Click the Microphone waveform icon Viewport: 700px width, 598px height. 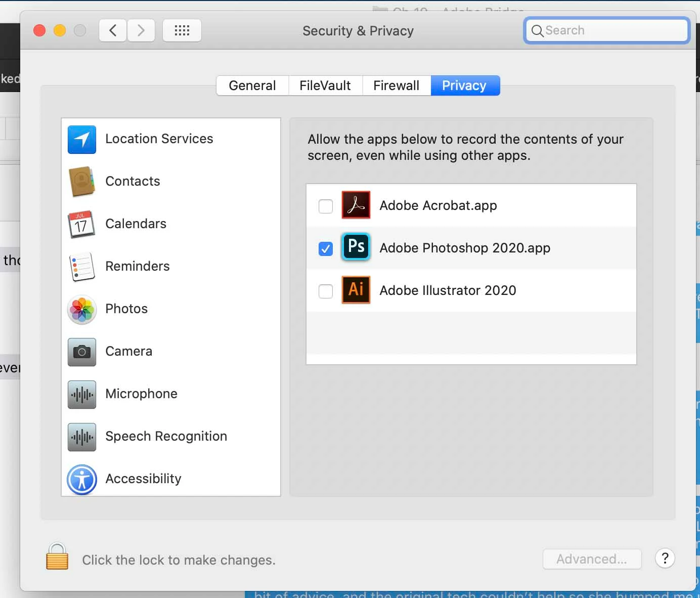click(x=82, y=394)
